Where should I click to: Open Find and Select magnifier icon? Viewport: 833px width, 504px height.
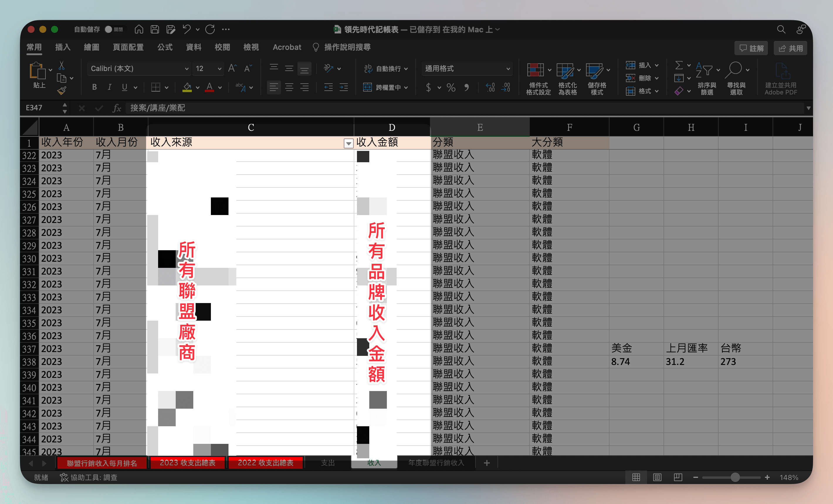[x=735, y=70]
